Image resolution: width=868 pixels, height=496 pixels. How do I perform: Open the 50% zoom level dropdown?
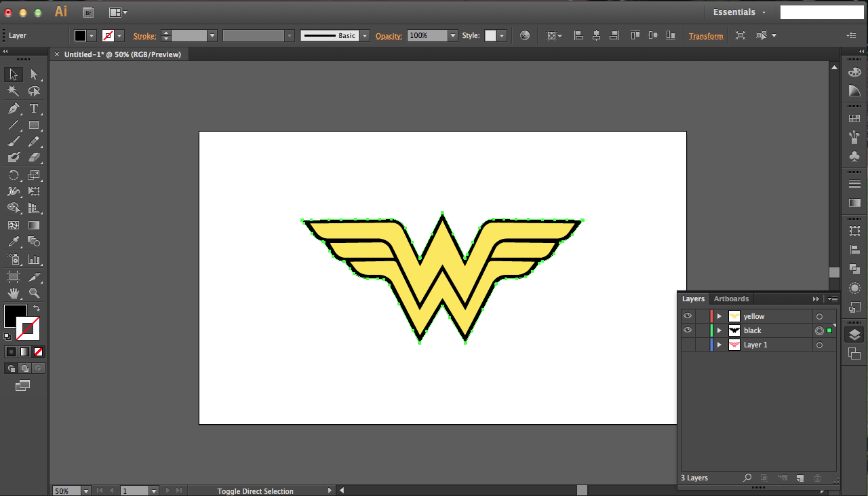(x=86, y=491)
